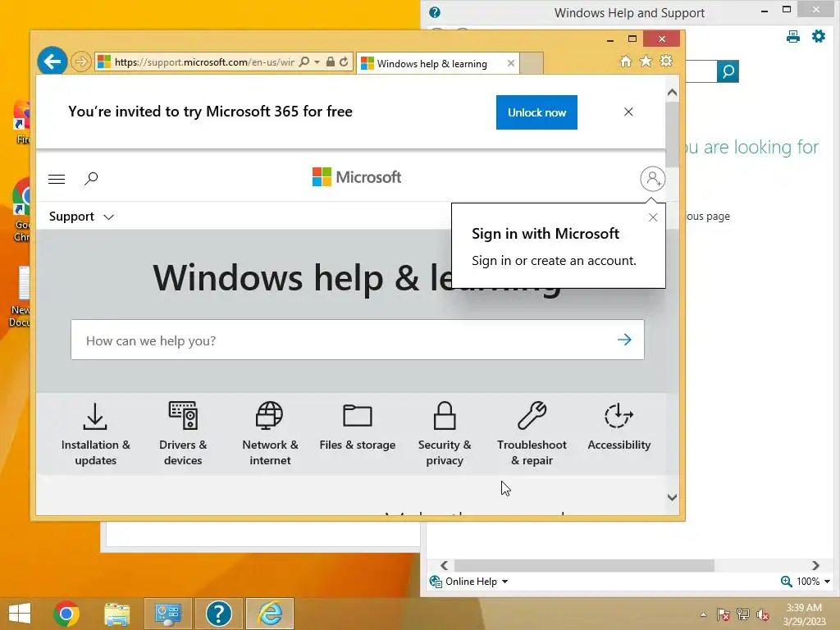The height and width of the screenshot is (630, 840).
Task: Click the site search magnifier icon
Action: click(91, 178)
